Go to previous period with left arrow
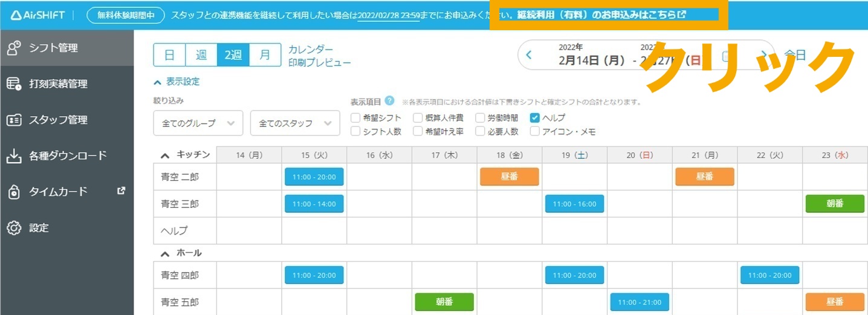The width and height of the screenshot is (868, 315). pos(529,55)
